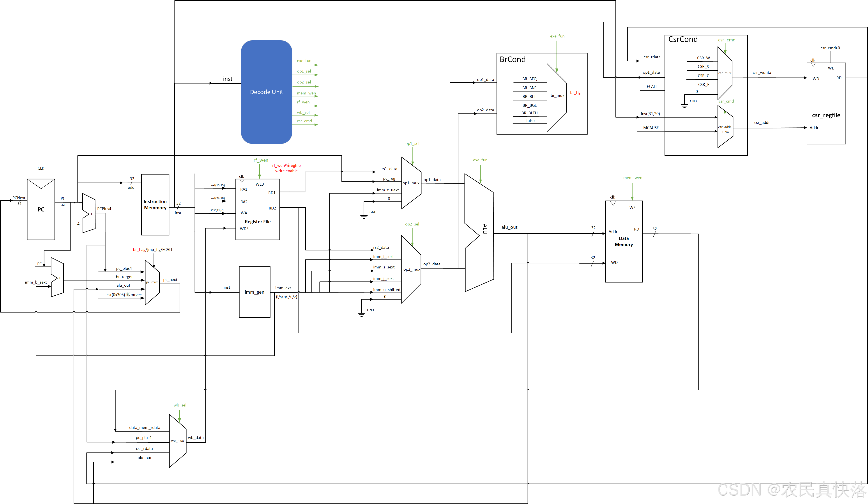
Task: Click the CsrCond title
Action: tap(683, 39)
